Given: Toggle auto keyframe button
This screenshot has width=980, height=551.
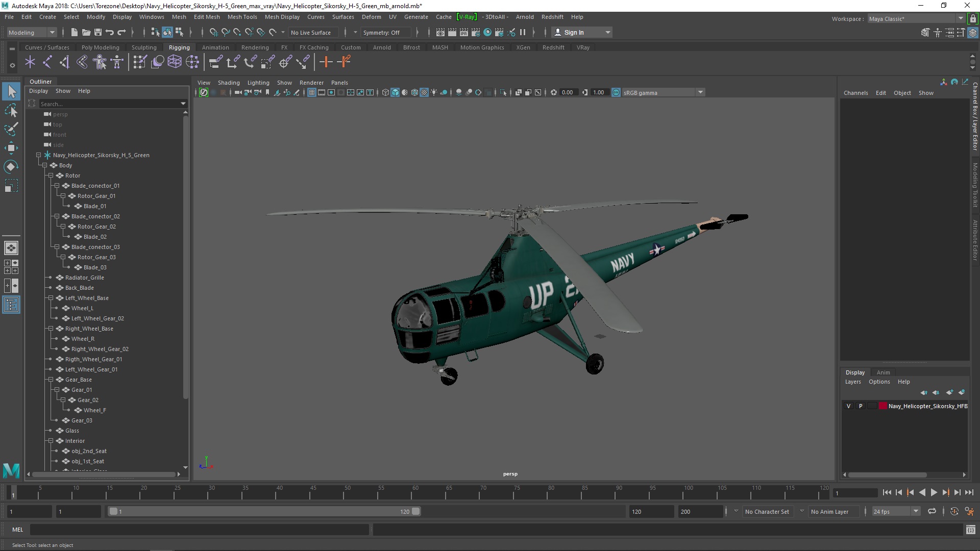Looking at the screenshot, I should pyautogui.click(x=954, y=511).
